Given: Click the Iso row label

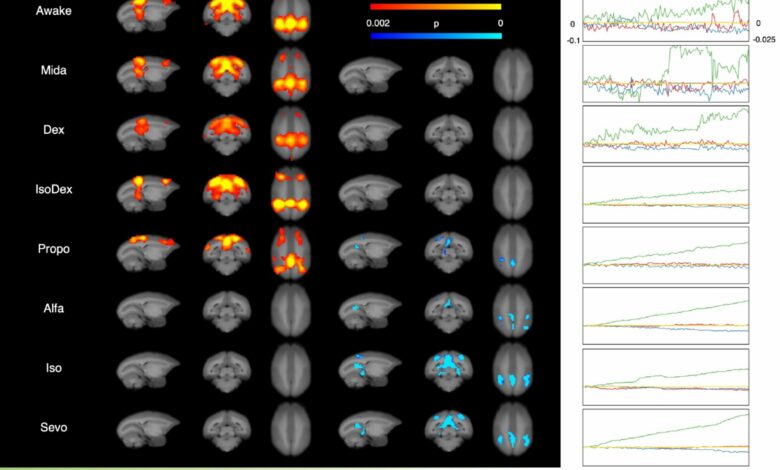Looking at the screenshot, I should click(x=53, y=368).
